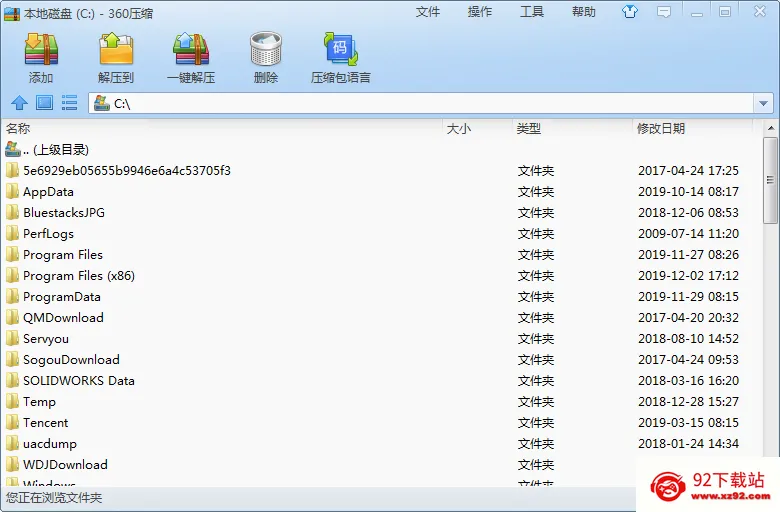Open the 文件 menu
Viewport: 780px width, 512px height.
[428, 12]
